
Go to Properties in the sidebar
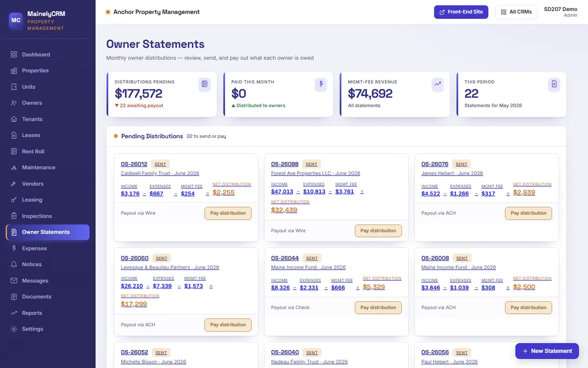48,70
